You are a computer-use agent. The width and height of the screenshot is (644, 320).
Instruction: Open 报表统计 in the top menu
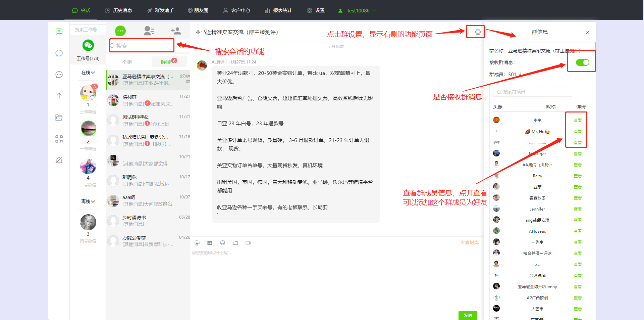click(278, 10)
